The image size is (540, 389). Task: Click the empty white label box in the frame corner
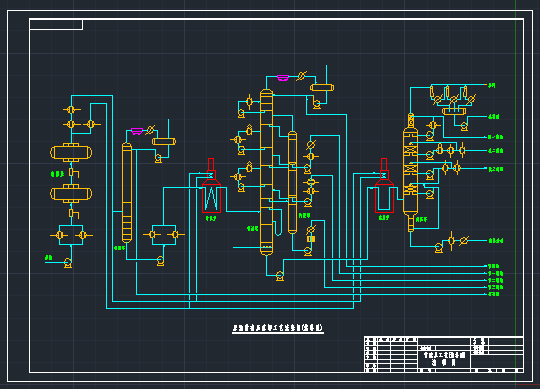56,24
